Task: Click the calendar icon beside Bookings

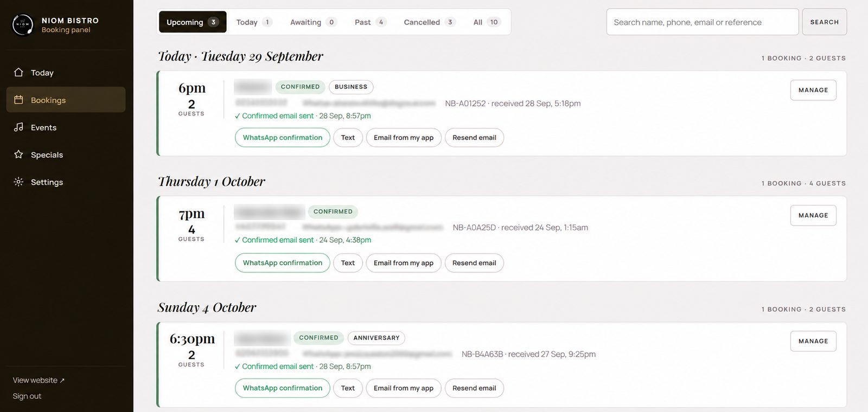Action: [x=18, y=100]
